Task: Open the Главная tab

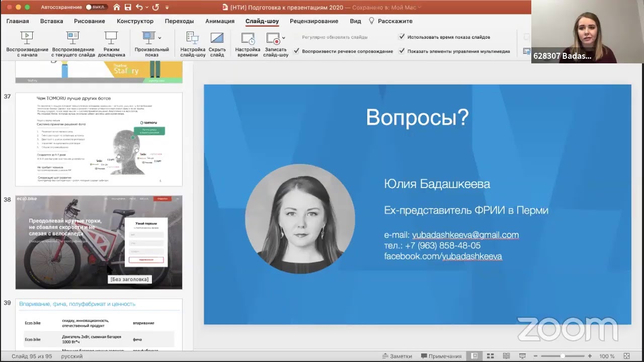Action: [18, 21]
